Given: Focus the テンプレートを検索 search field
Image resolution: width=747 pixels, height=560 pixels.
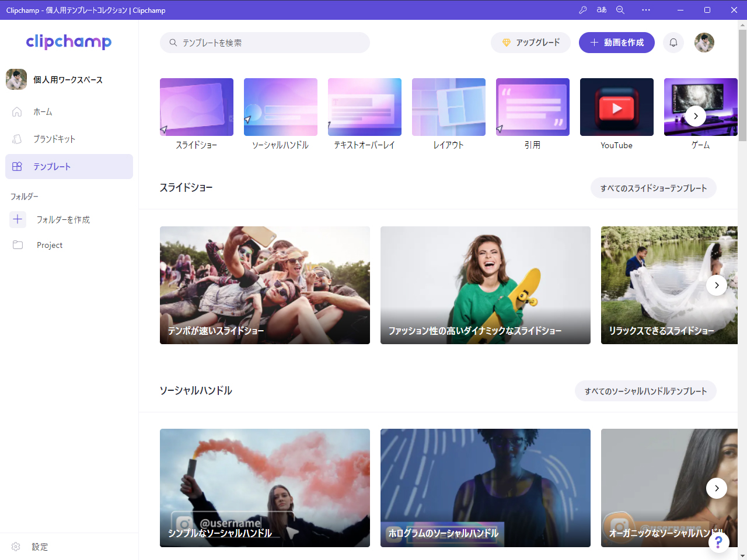Looking at the screenshot, I should 265,43.
